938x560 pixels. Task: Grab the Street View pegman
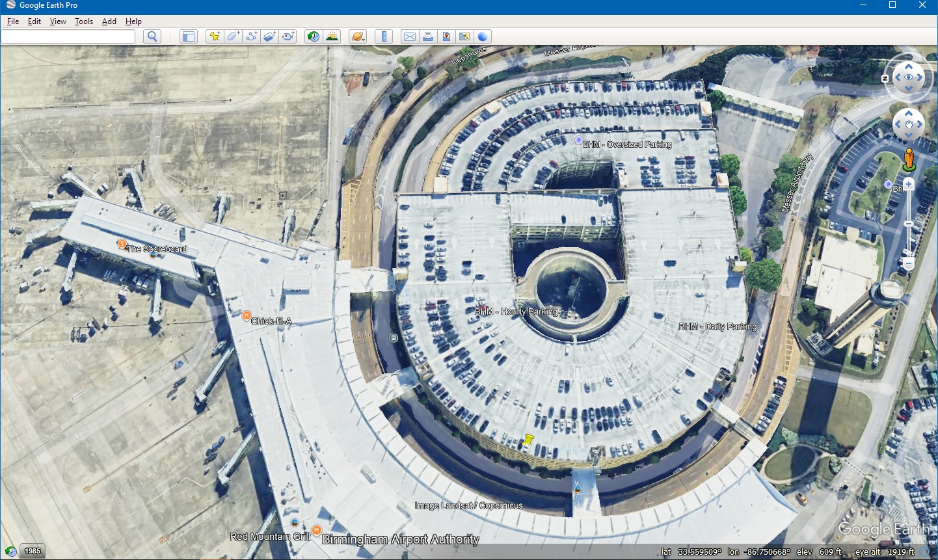(x=908, y=159)
